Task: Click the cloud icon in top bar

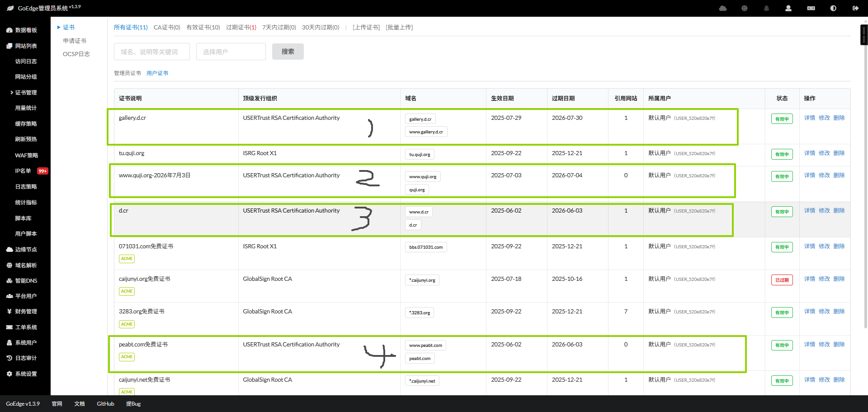Action: [x=722, y=8]
